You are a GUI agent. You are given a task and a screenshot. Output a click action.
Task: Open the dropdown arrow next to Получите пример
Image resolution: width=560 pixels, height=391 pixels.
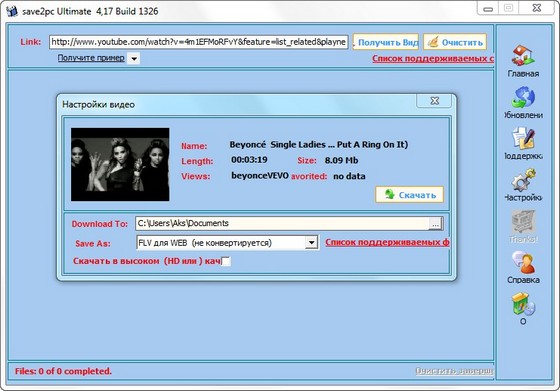[x=134, y=58]
